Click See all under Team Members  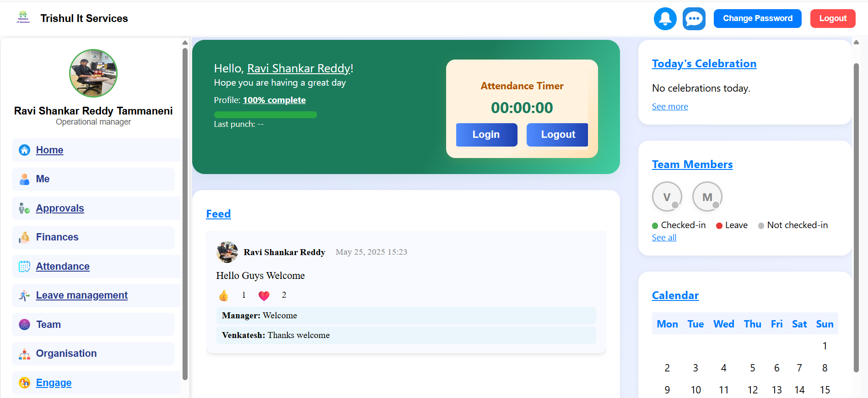664,238
